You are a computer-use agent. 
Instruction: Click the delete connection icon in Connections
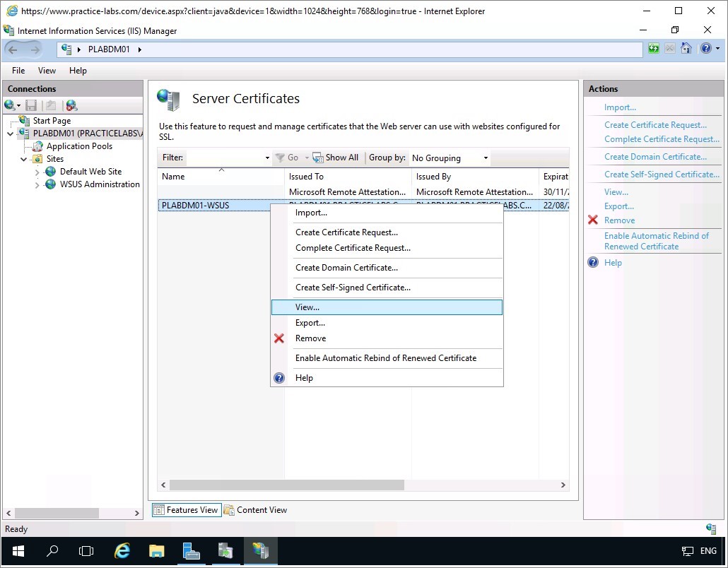point(71,105)
